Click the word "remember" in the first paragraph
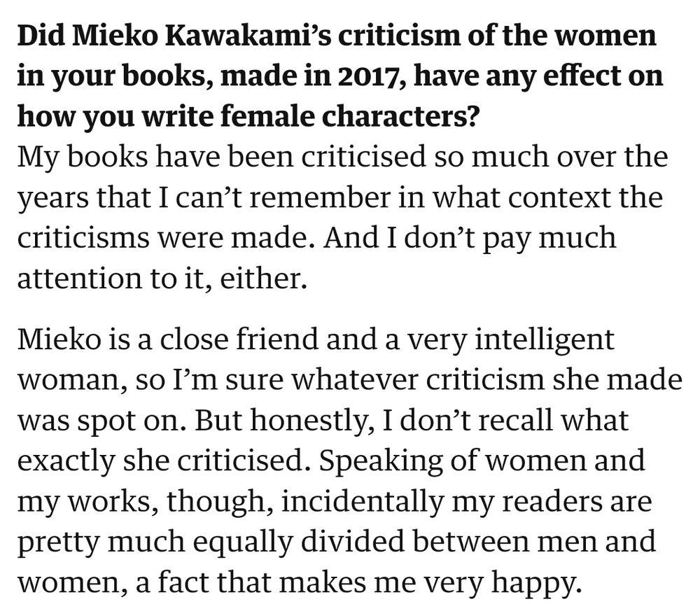The height and width of the screenshot is (604, 700). [x=320, y=198]
